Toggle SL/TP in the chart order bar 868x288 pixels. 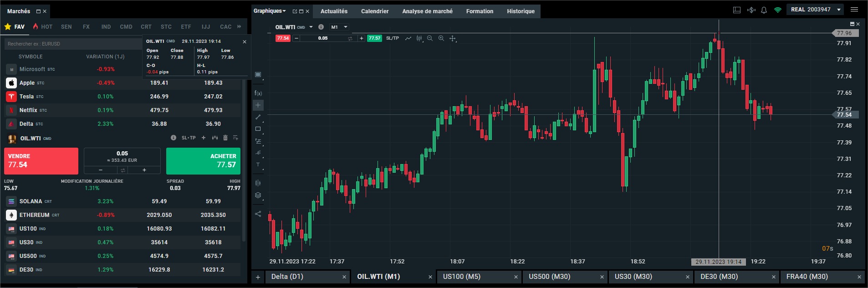click(x=393, y=38)
